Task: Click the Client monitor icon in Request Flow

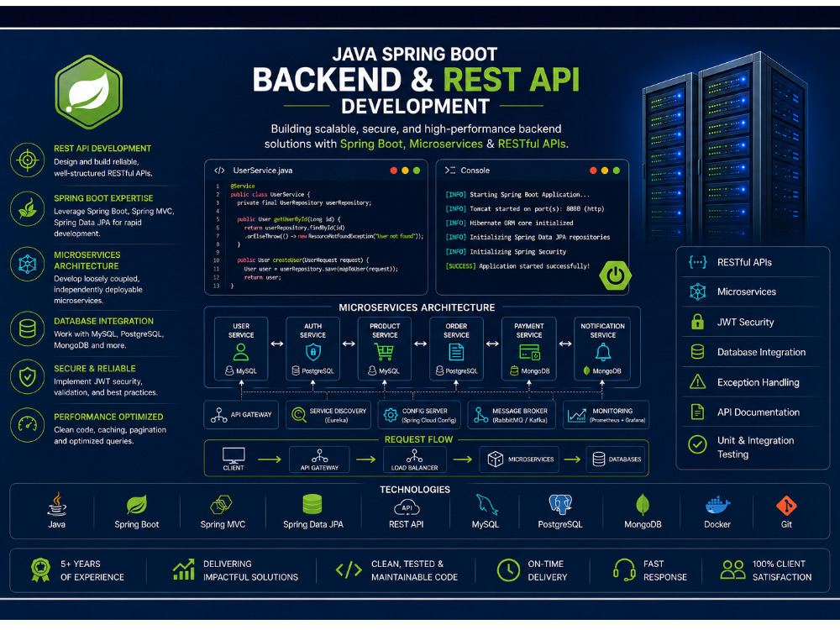Action: 234,455
